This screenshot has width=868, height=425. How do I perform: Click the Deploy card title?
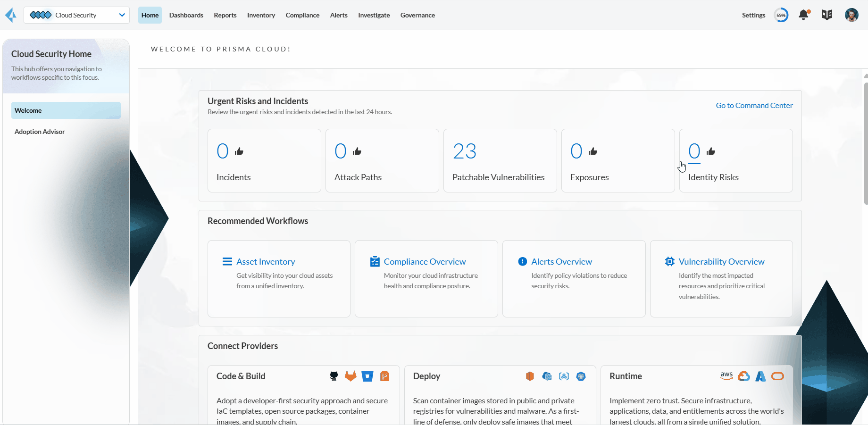(x=426, y=376)
